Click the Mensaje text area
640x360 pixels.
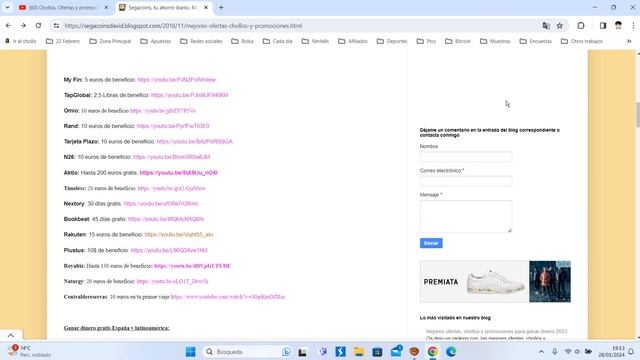click(x=466, y=216)
